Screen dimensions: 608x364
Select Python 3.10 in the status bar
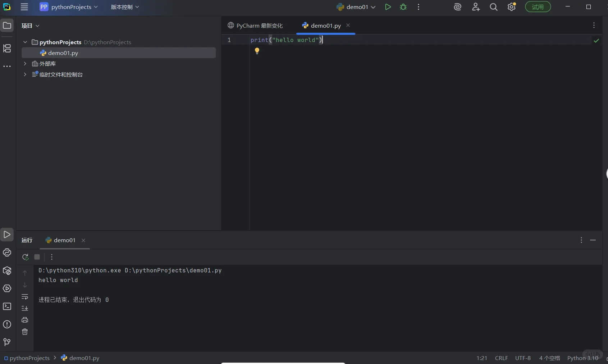pyautogui.click(x=583, y=358)
